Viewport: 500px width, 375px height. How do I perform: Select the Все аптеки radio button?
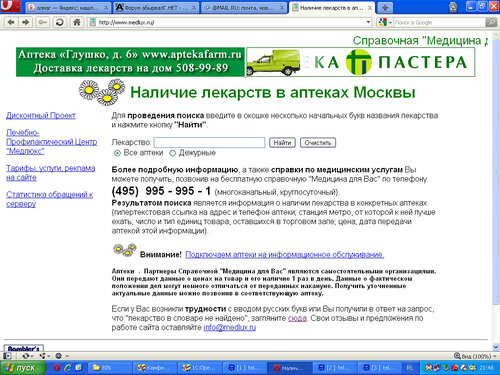pos(117,153)
